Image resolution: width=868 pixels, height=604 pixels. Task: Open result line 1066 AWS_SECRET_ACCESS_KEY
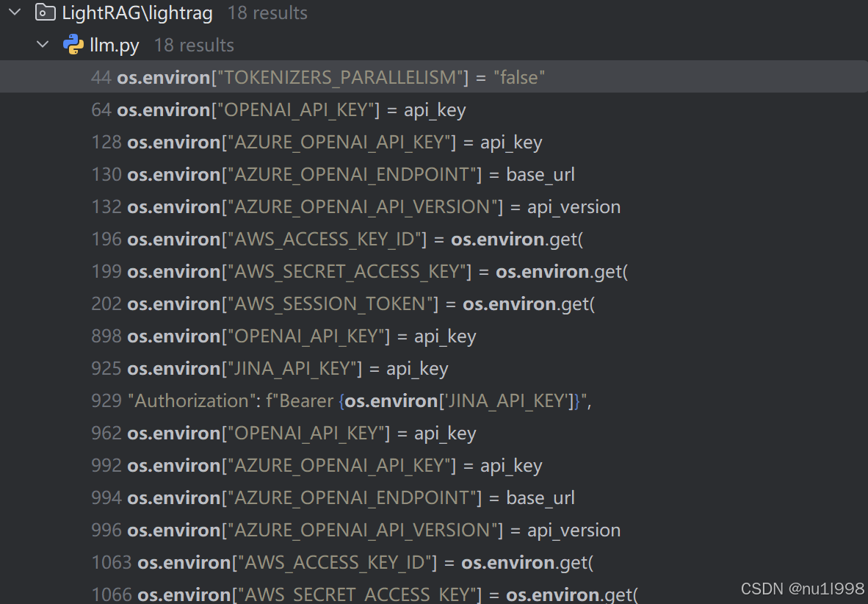[434, 592]
